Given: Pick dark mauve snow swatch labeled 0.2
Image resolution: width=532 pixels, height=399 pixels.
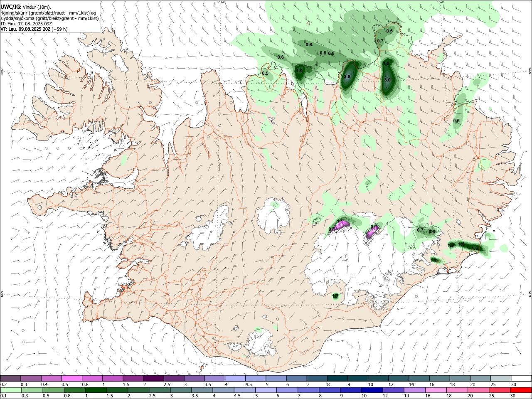Looking at the screenshot, I should (x=10, y=379).
